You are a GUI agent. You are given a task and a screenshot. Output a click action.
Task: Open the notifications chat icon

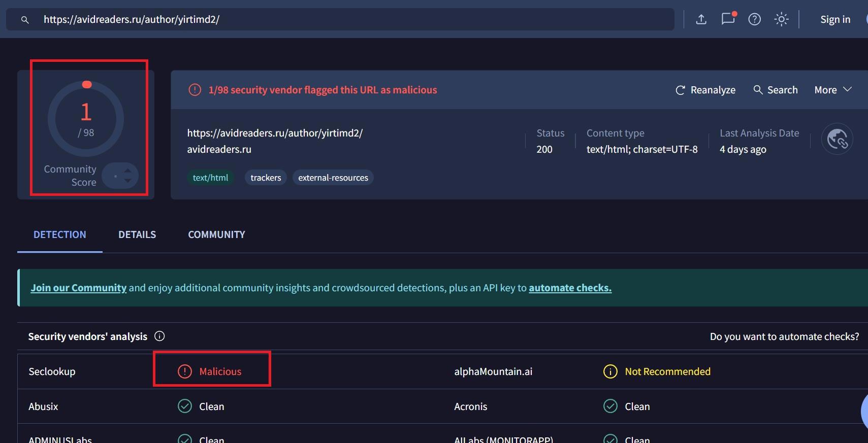pos(728,19)
